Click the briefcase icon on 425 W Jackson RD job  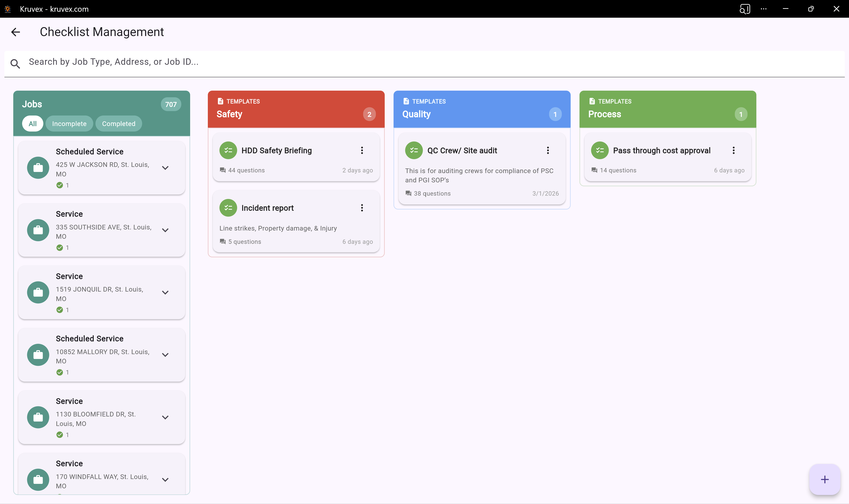(38, 167)
